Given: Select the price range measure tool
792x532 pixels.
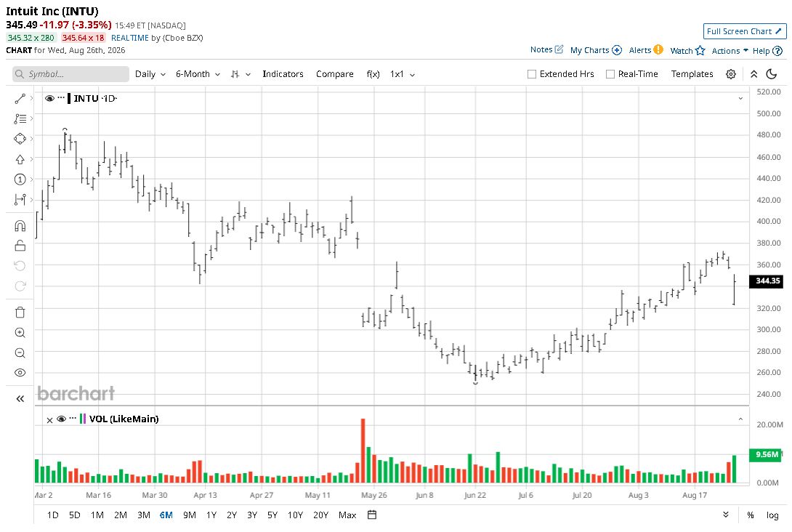Looking at the screenshot, I should pos(20,200).
